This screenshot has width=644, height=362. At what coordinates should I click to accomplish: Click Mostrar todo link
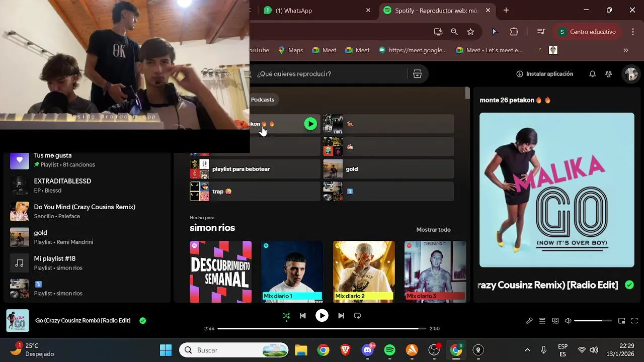(x=433, y=230)
